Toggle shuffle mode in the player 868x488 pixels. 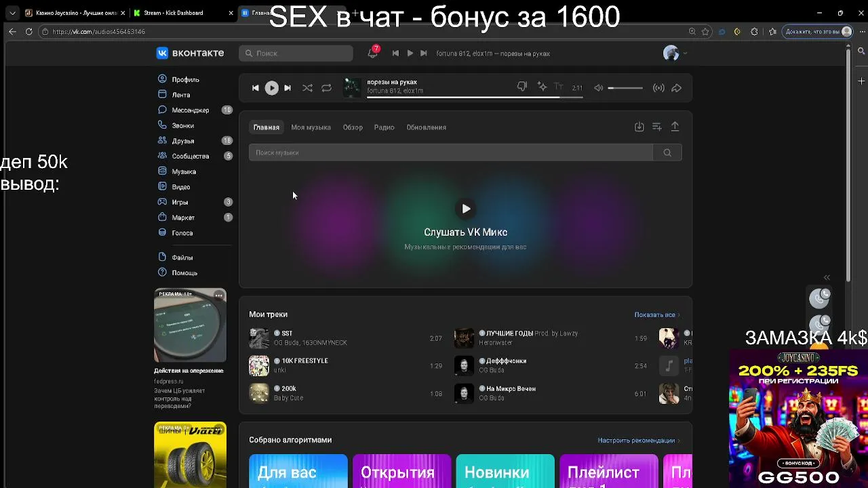pyautogui.click(x=307, y=88)
